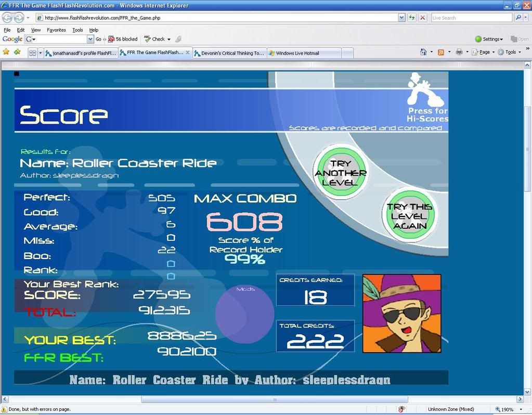This screenshot has height=415, width=532.
Task: Open the Page dropdown menu
Action: click(487, 52)
